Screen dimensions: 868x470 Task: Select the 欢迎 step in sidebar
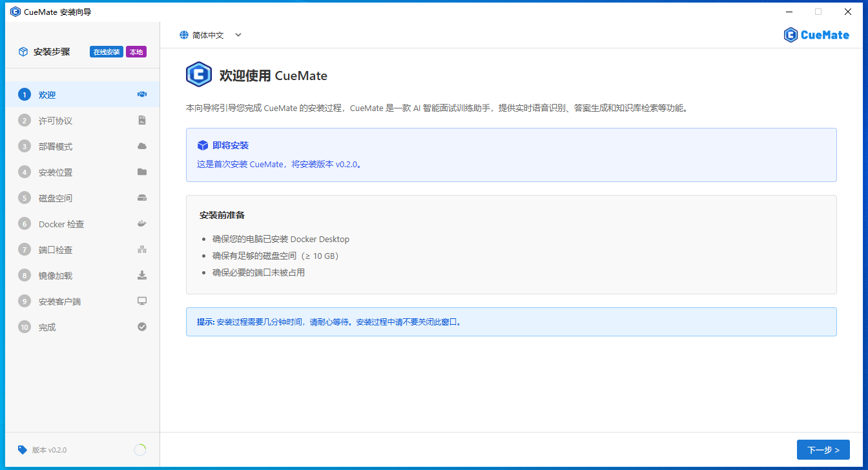click(47, 95)
